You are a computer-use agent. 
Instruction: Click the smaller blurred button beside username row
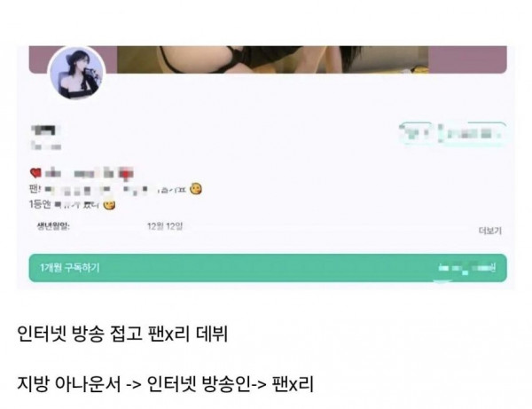416,133
